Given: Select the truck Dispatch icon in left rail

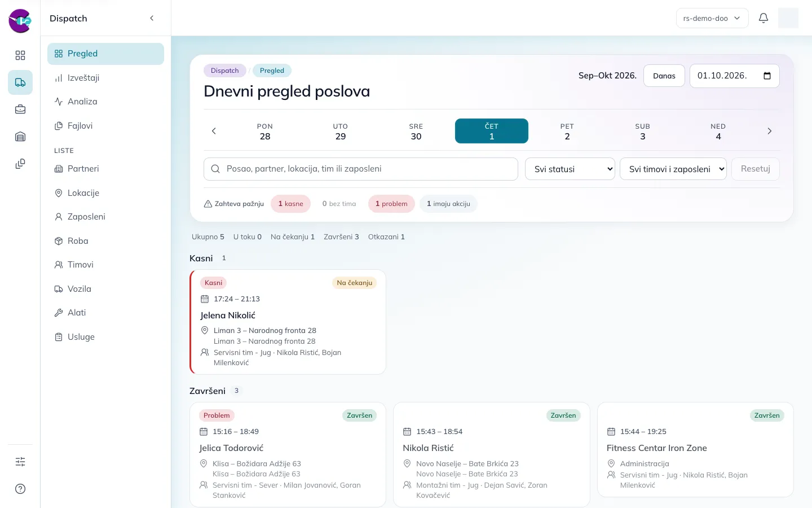Looking at the screenshot, I should (20, 82).
